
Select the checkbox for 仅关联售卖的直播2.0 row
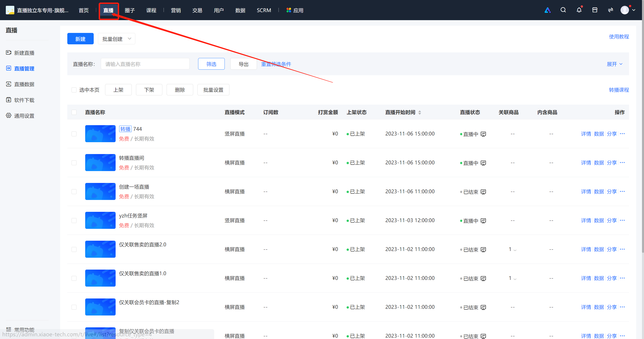[x=74, y=249]
